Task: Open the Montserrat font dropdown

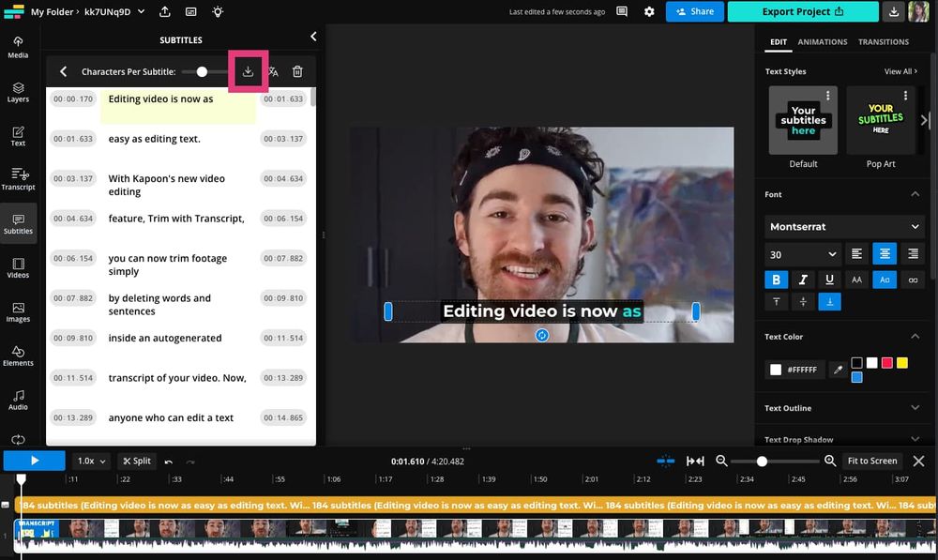Action: tap(842, 226)
